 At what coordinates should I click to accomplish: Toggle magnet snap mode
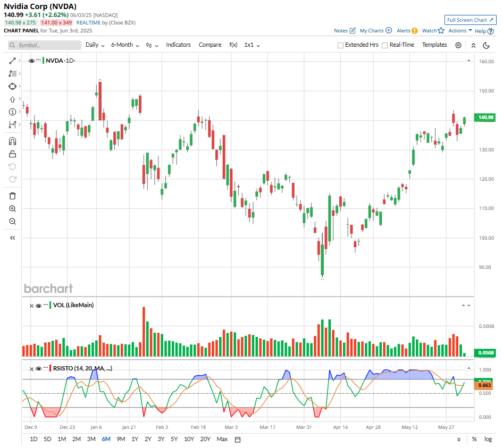click(13, 141)
